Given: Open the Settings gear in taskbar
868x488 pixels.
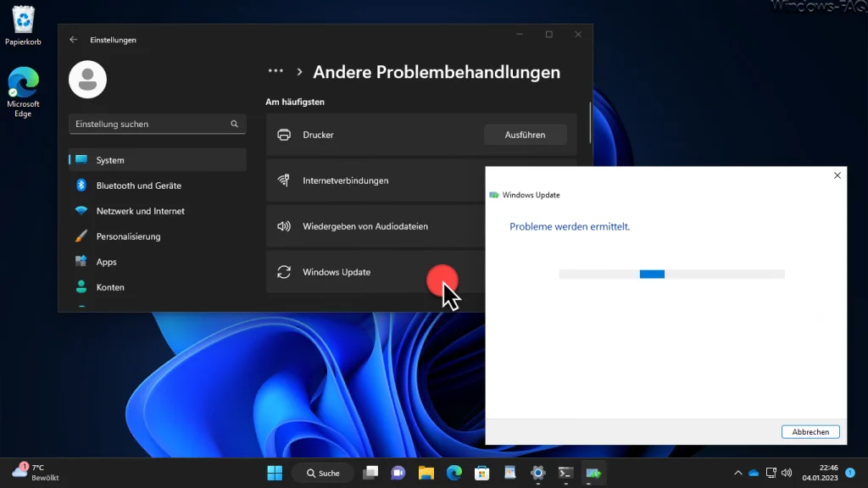Looking at the screenshot, I should 537,473.
